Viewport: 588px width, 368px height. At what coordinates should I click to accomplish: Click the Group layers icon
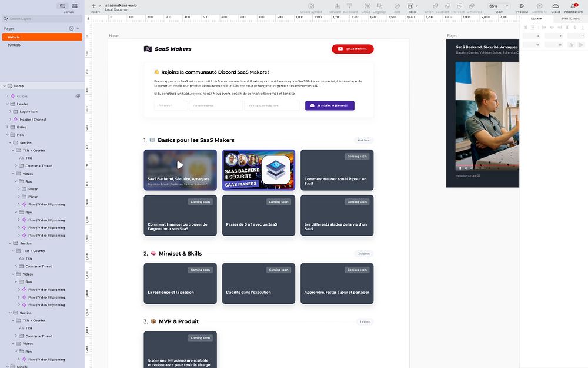[367, 6]
